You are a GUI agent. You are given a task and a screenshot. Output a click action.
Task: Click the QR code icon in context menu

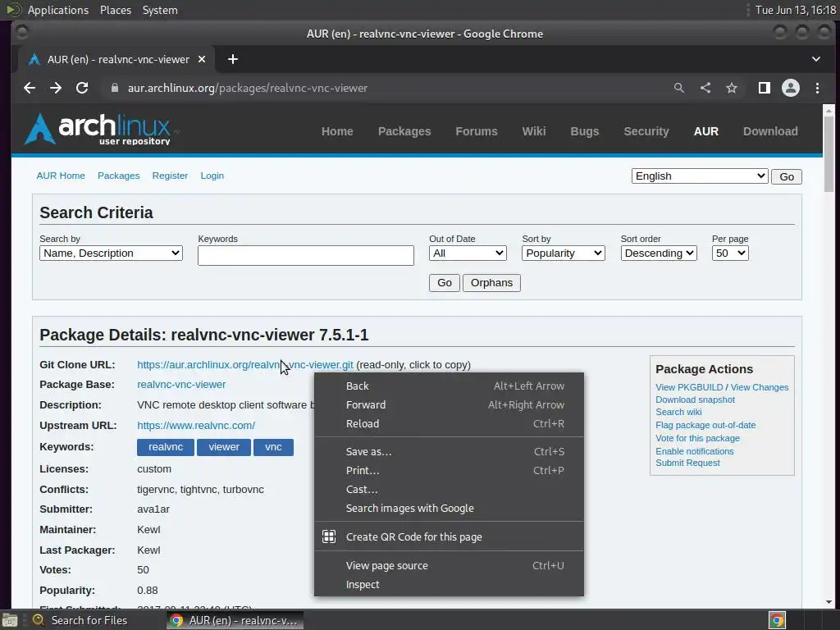(329, 536)
